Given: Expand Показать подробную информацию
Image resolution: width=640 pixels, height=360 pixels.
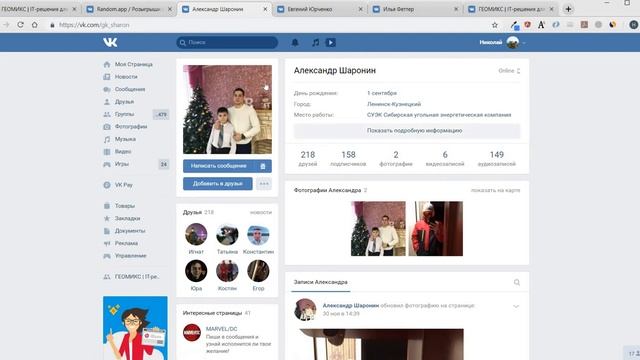Looking at the screenshot, I should pyautogui.click(x=407, y=131).
